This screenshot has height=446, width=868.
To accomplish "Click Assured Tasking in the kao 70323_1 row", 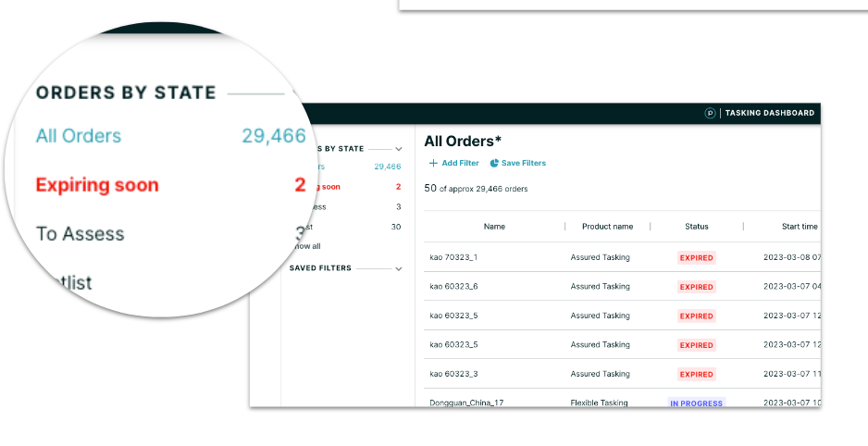I will [600, 257].
